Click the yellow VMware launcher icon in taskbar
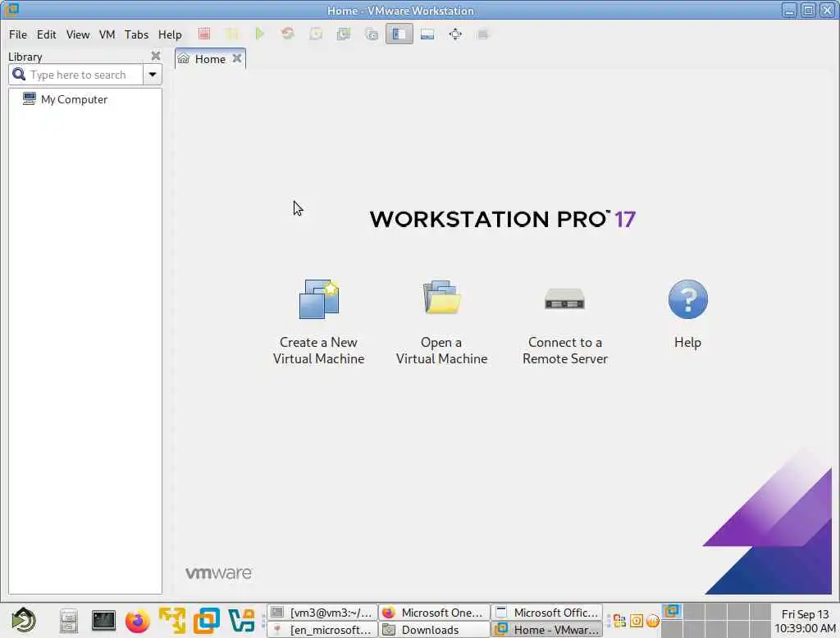840x638 pixels. pyautogui.click(x=172, y=621)
